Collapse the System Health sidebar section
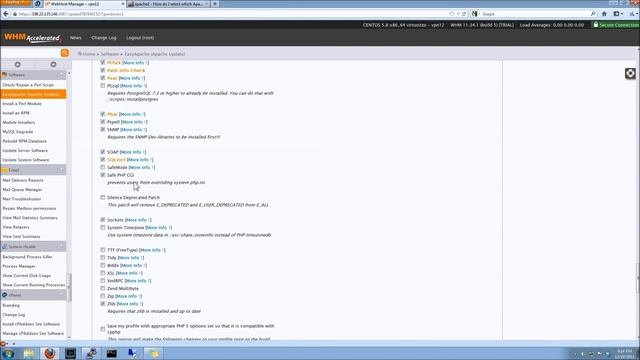Image resolution: width=640 pixels, height=360 pixels. pyautogui.click(x=61, y=247)
